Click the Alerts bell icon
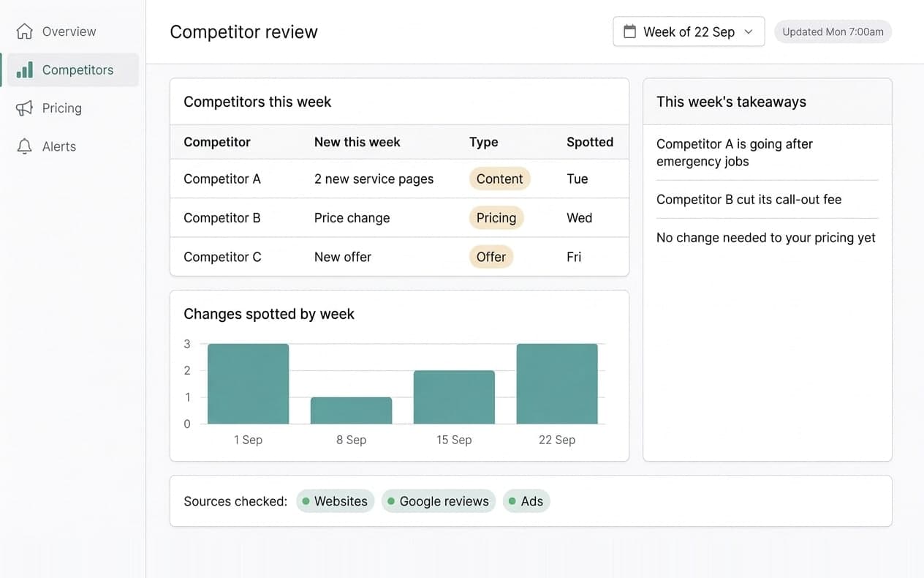Image resolution: width=924 pixels, height=578 pixels. [25, 146]
